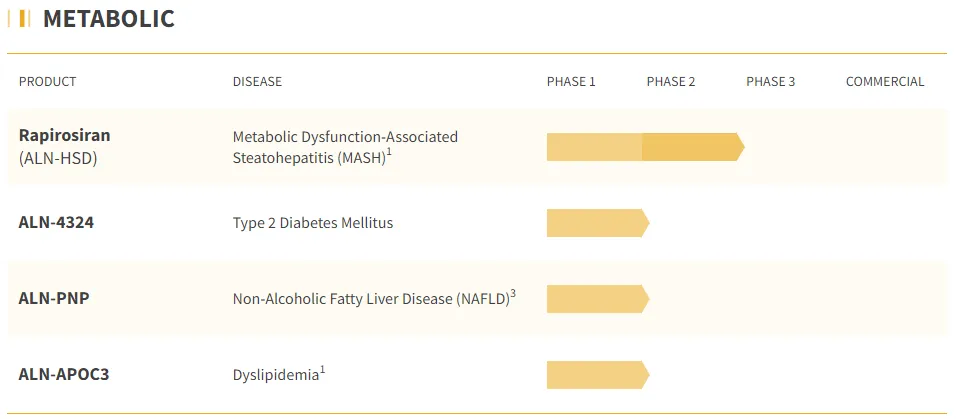Click the PRODUCT column header
Image resolution: width=956 pixels, height=419 pixels.
[47, 82]
